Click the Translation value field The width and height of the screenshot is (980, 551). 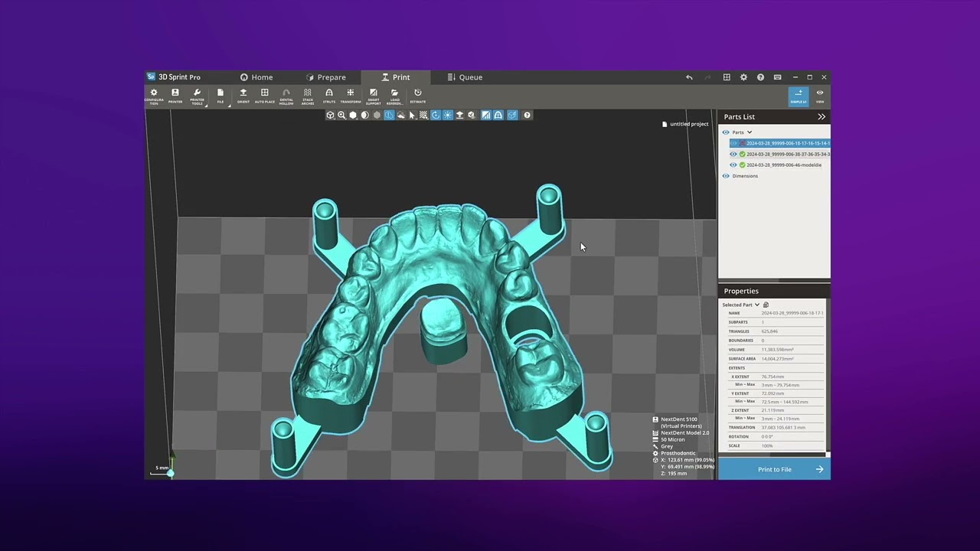783,427
